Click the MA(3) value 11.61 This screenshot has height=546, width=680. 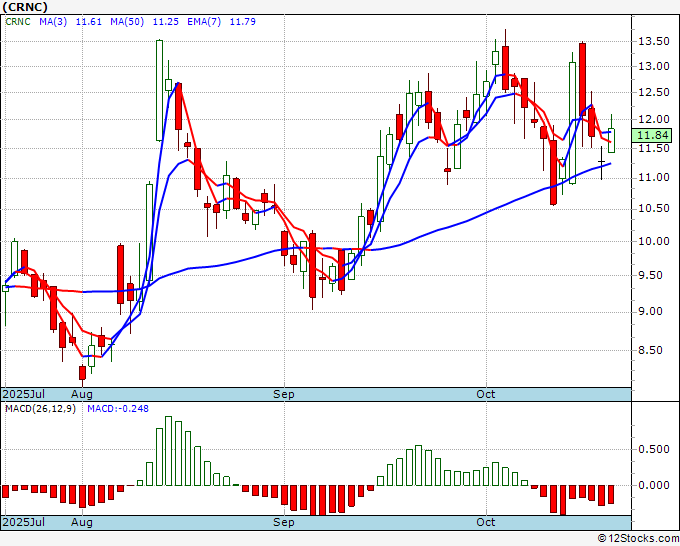click(88, 21)
